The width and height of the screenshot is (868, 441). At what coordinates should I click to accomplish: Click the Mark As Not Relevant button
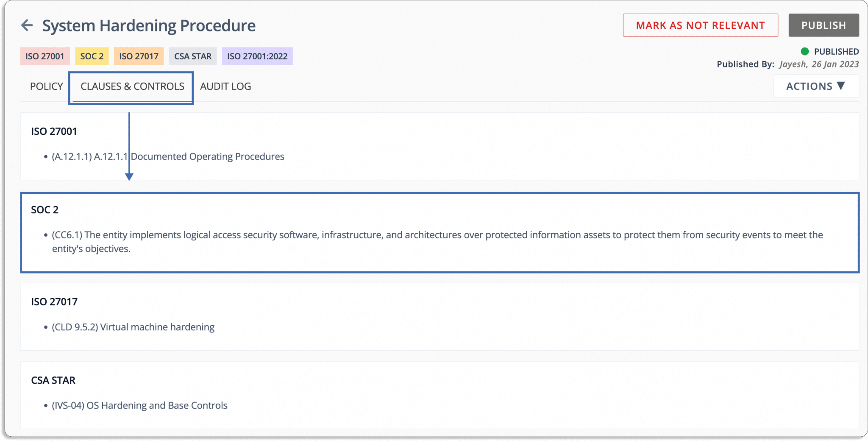click(x=700, y=25)
